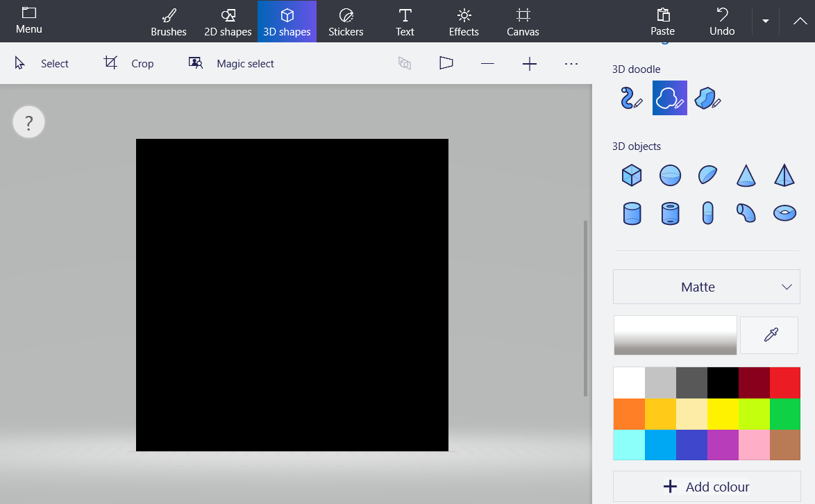
Task: Pick colour with the eyedropper tool
Action: pos(769,335)
